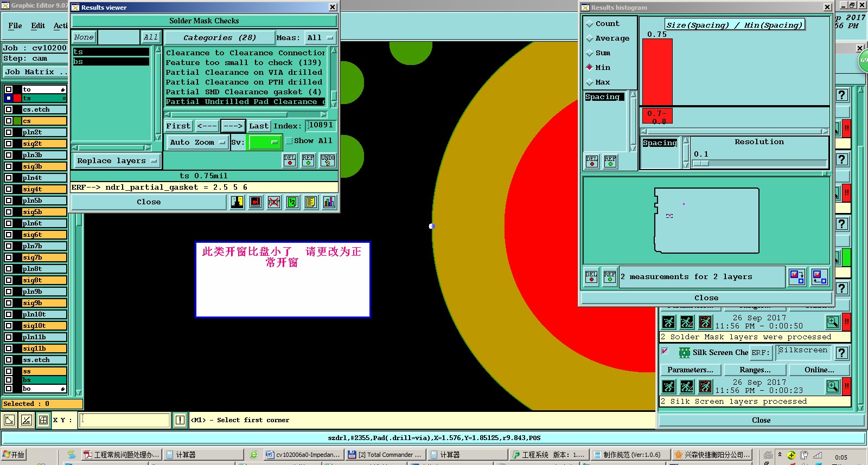868x465 pixels.
Task: Toggle visibility box of layer cs.etch
Action: click(x=8, y=109)
